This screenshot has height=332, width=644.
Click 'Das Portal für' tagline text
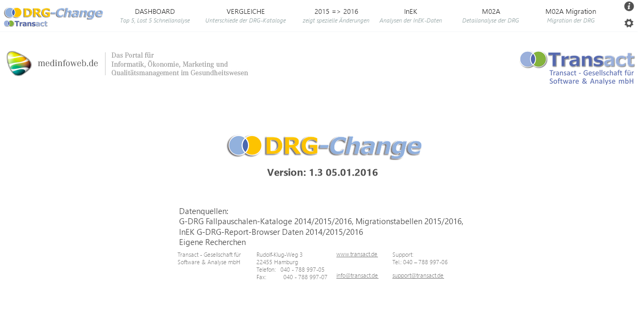point(132,55)
